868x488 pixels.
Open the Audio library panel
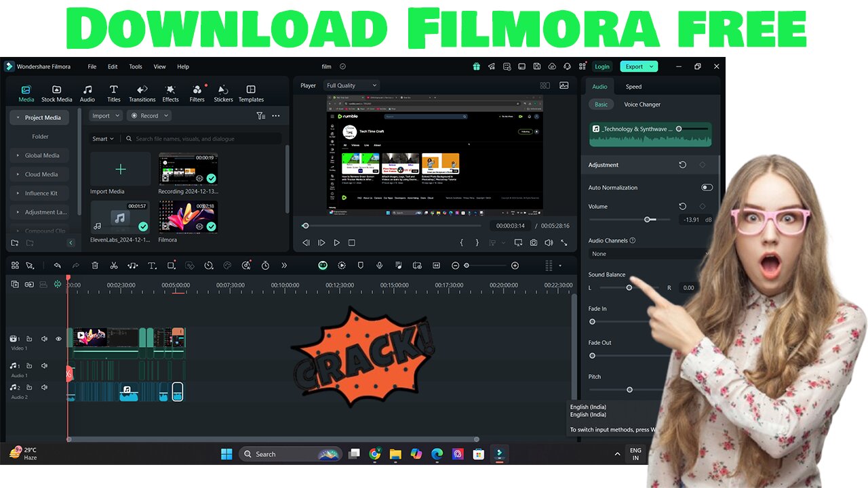pyautogui.click(x=87, y=94)
